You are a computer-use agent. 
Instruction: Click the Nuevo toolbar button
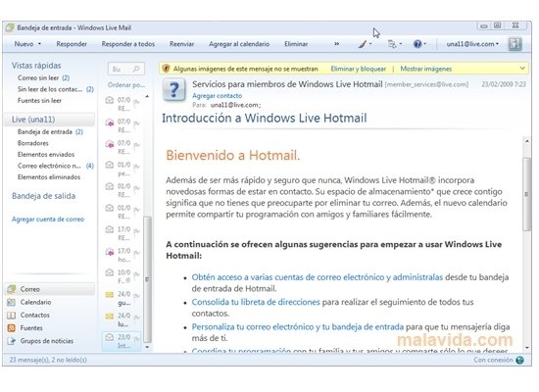pos(24,44)
